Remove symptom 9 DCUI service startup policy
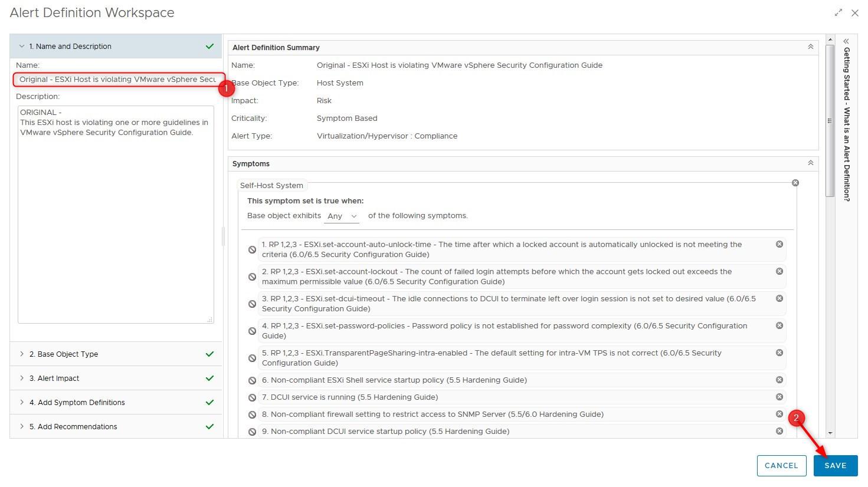 (779, 431)
